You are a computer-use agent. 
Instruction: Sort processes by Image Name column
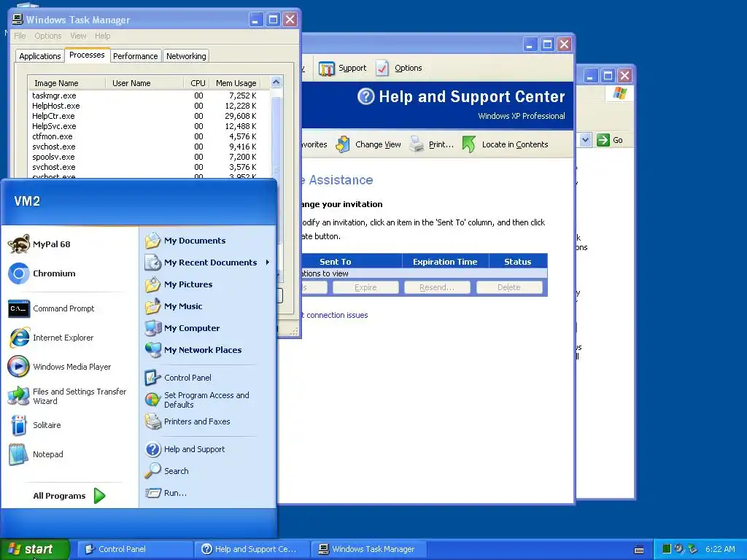(66, 83)
